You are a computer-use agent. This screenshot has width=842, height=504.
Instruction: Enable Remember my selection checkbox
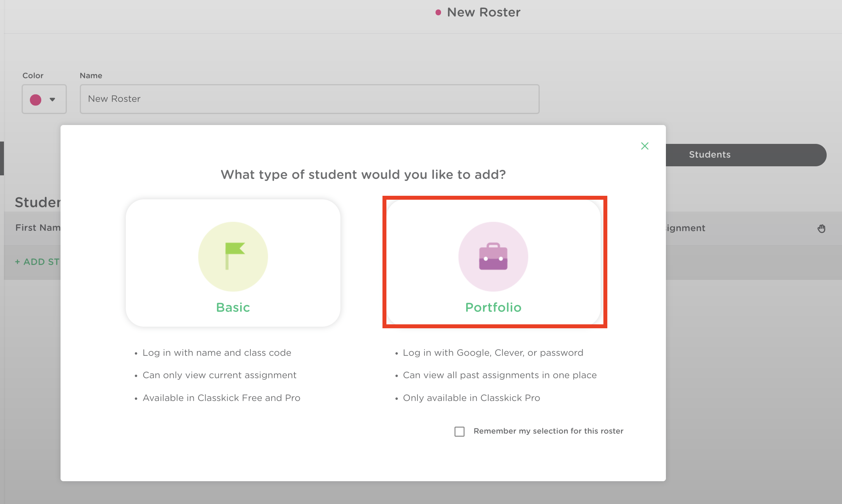pyautogui.click(x=459, y=431)
